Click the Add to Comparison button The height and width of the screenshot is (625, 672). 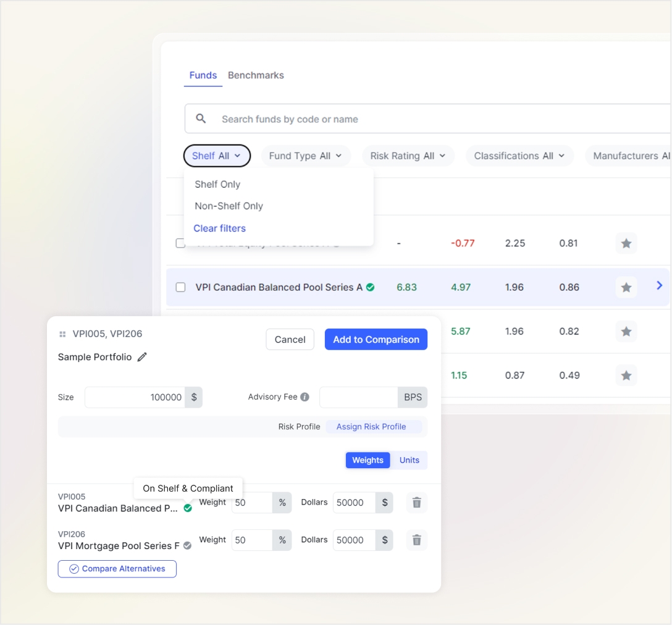376,339
